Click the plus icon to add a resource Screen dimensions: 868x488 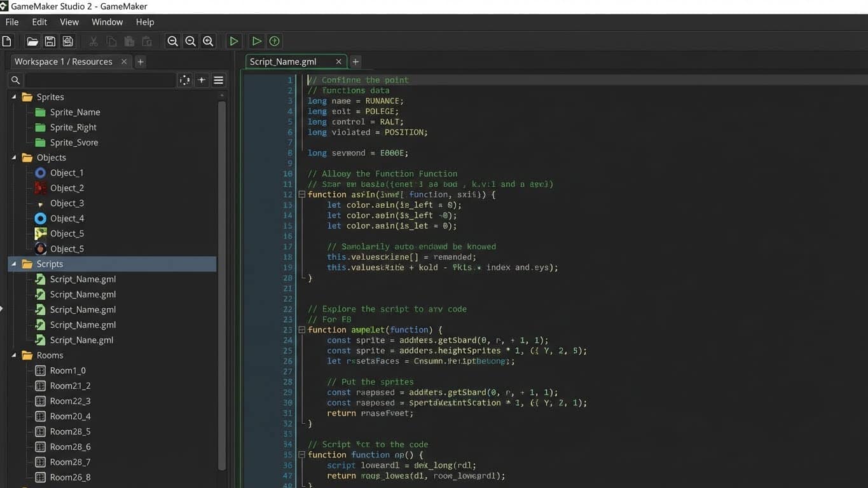(x=201, y=79)
